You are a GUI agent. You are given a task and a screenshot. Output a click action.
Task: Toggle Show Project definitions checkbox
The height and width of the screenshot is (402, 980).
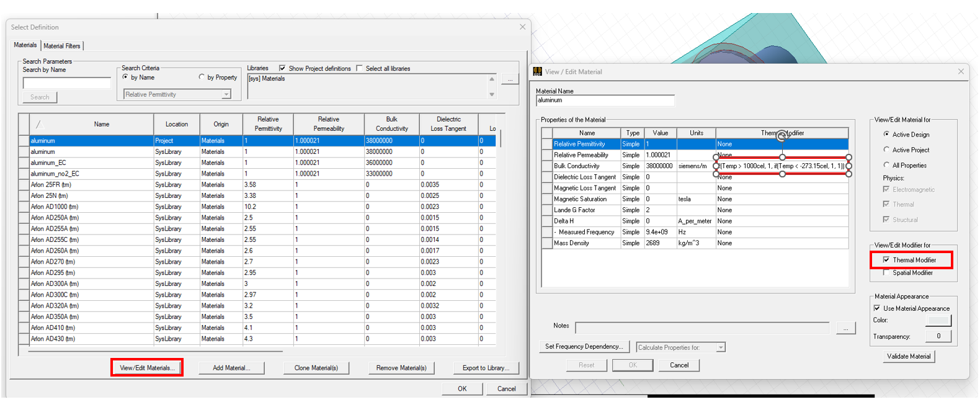click(282, 68)
